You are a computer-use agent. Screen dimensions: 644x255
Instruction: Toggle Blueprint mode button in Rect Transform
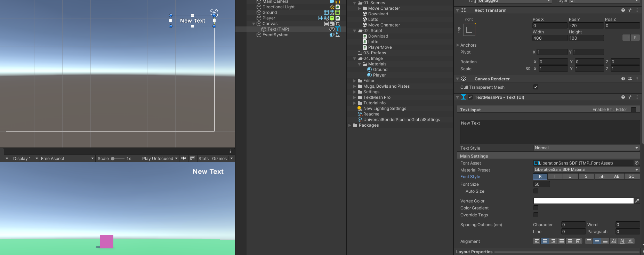coord(627,38)
